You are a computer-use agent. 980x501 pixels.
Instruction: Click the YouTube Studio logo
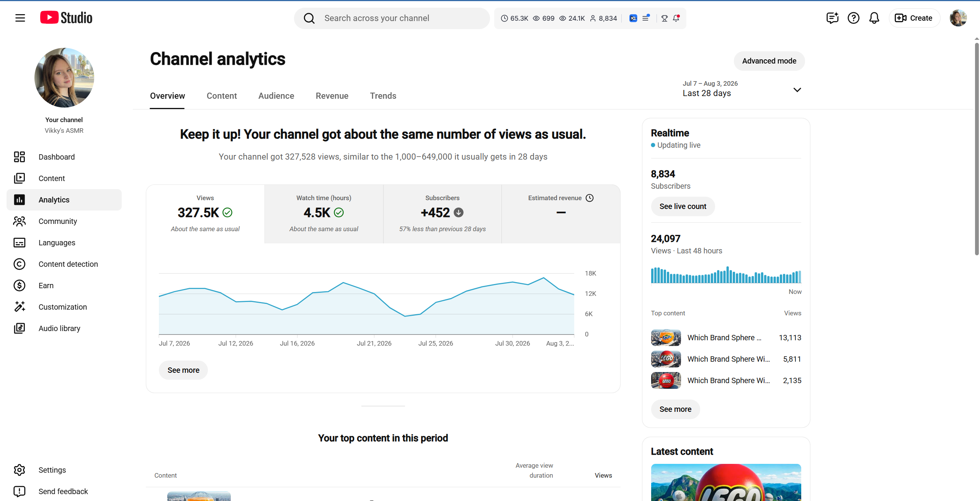click(x=66, y=18)
